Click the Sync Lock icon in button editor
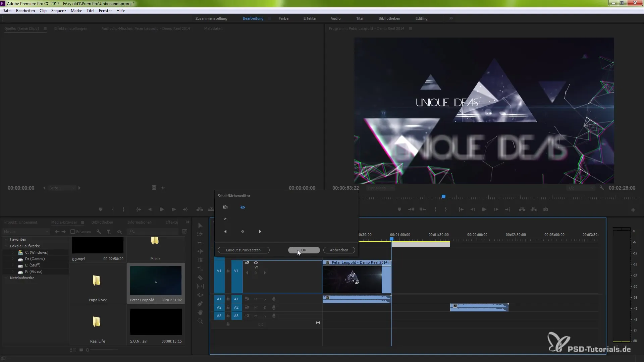Viewport: 644px width, 362px height. (x=225, y=207)
